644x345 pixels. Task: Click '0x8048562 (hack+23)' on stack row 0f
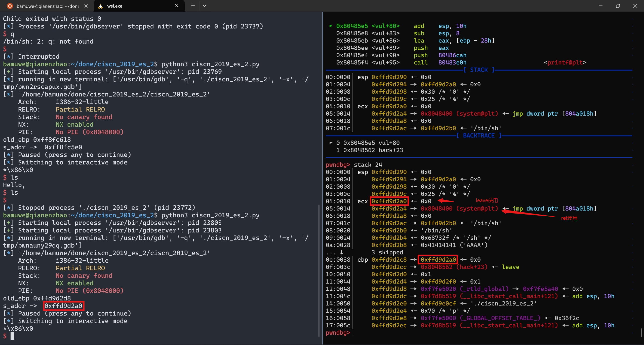click(x=454, y=267)
